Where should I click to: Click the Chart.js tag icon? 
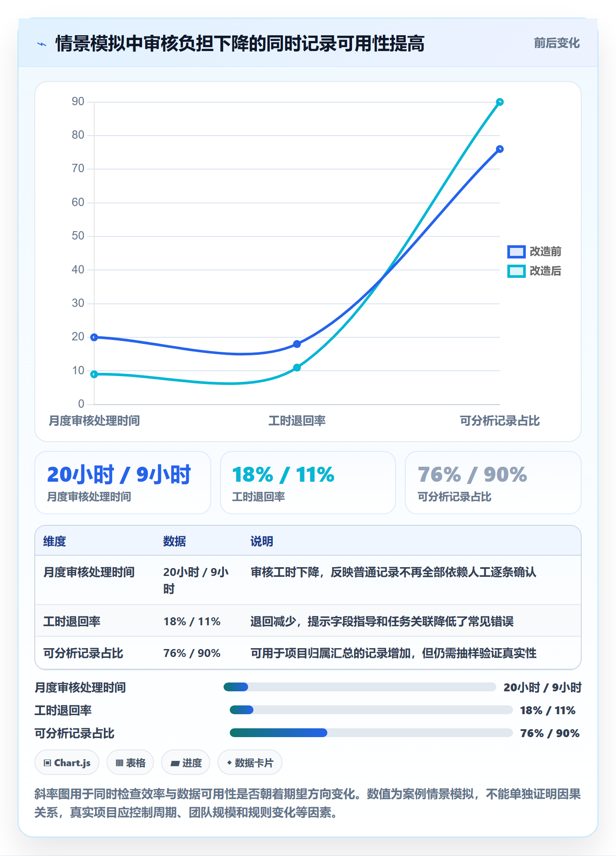tap(48, 763)
